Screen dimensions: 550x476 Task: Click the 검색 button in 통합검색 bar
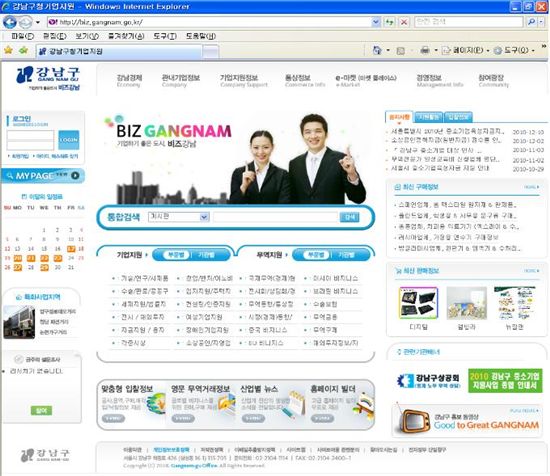[x=349, y=217]
